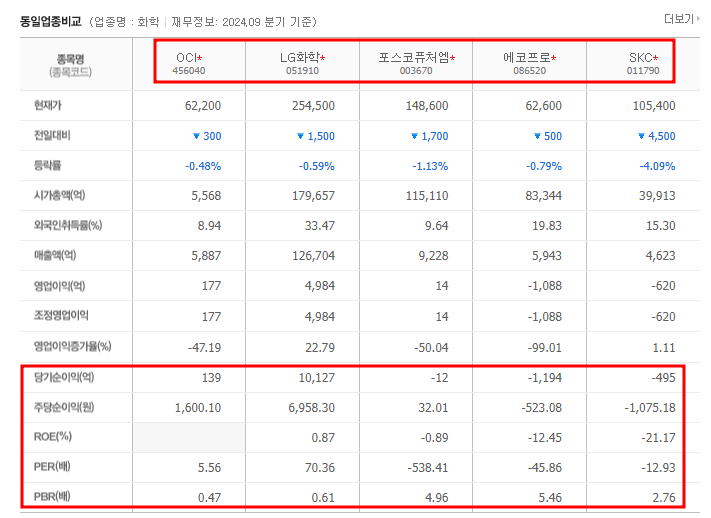Image resolution: width=711 pixels, height=518 pixels.
Task: Click LG화학 change value 1,500
Action: click(321, 136)
